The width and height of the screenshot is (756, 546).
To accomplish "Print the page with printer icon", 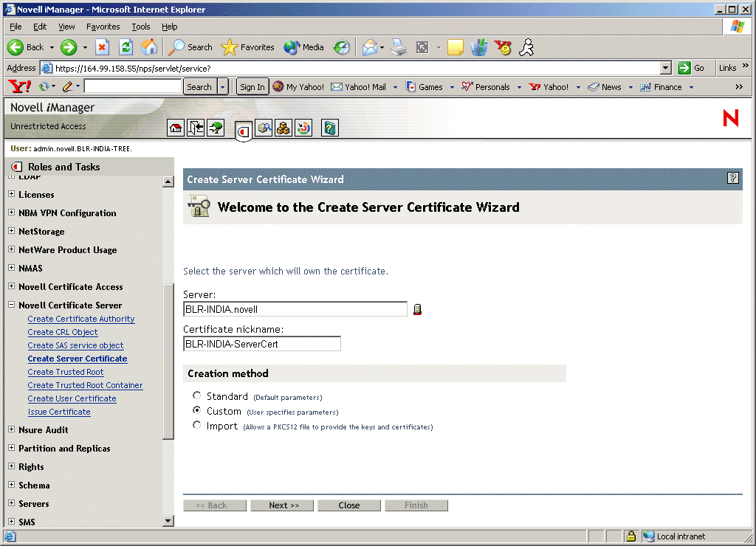I will tap(399, 47).
